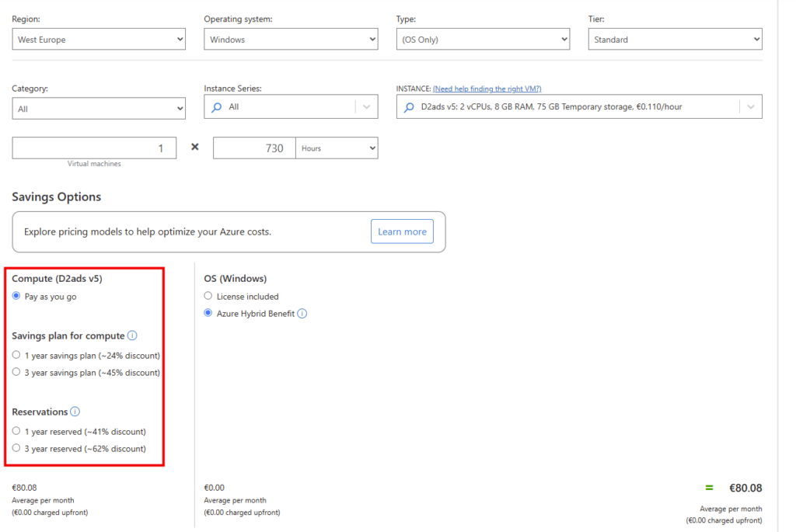The image size is (796, 532).
Task: Click the Savings Options heading
Action: click(56, 196)
